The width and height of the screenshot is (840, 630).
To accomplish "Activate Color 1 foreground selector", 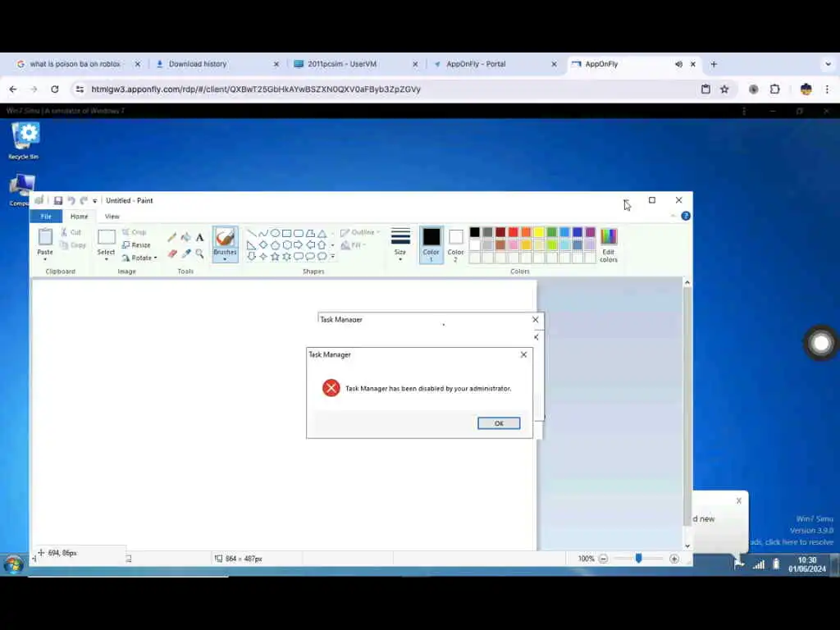I will click(x=431, y=244).
